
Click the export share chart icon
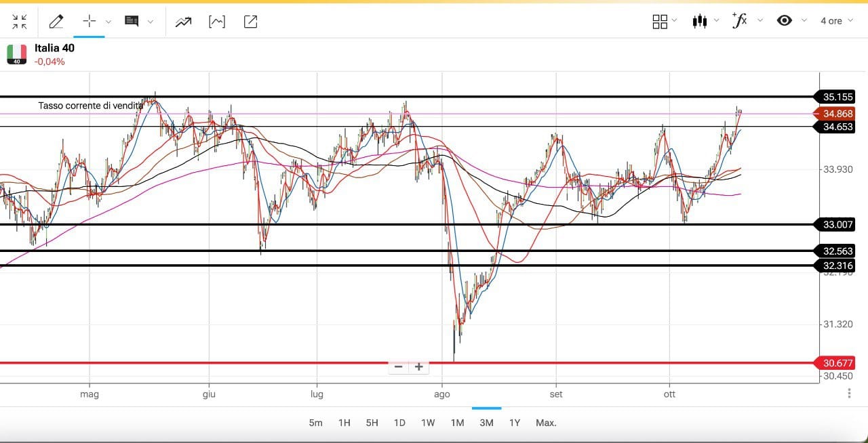(x=250, y=22)
